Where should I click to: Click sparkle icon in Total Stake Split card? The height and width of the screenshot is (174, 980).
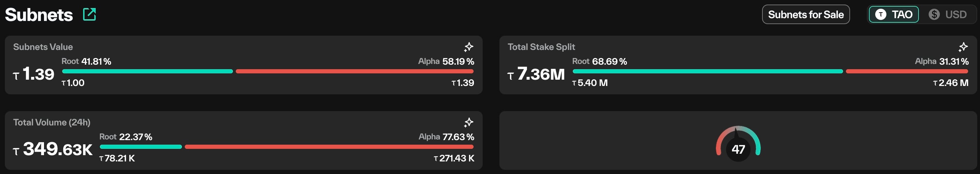tap(963, 47)
